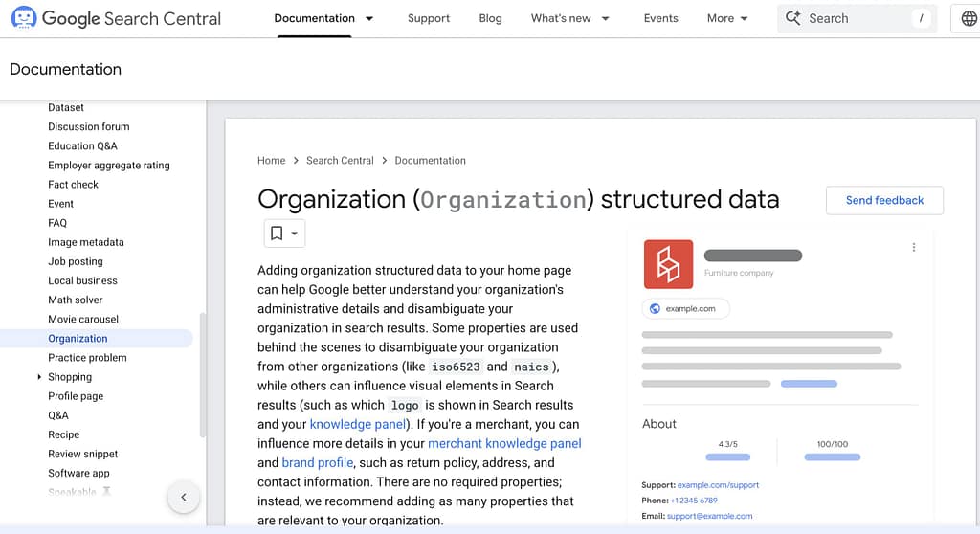Open Education Q&A in the sidebar
Screen dimensions: 980x534
[x=82, y=146]
